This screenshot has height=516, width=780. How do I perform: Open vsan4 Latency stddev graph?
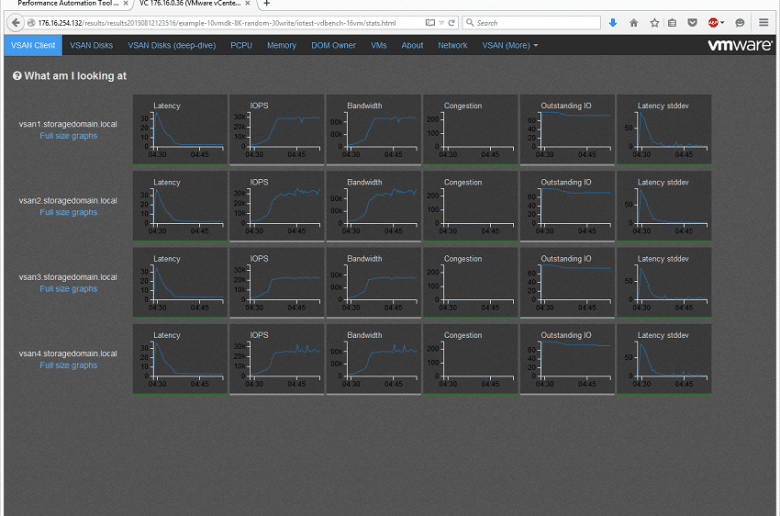coord(664,359)
